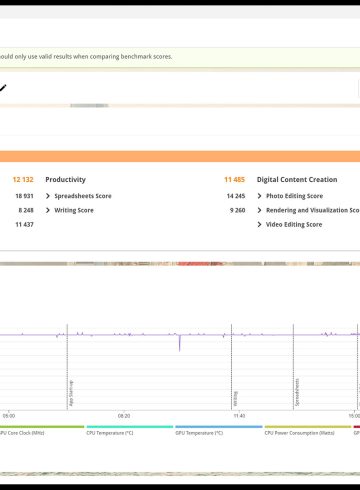Expand Rendering and Visualization Score row
Image resolution: width=360 pixels, height=490 pixels.
(x=308, y=210)
